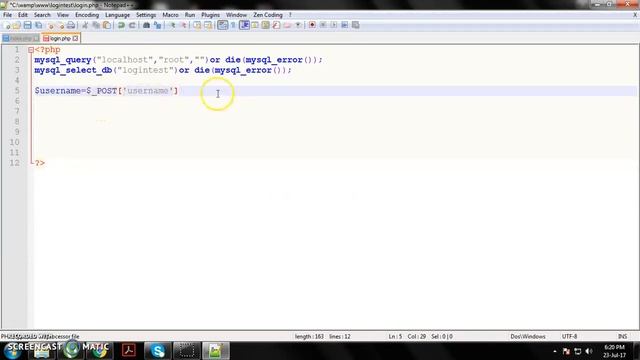This screenshot has height=360, width=640.
Task: Open the Encoding menu
Action: (x=87, y=15)
